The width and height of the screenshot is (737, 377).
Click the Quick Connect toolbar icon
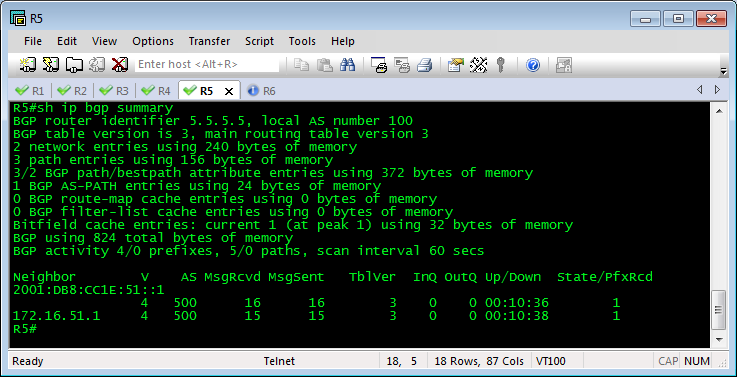51,64
